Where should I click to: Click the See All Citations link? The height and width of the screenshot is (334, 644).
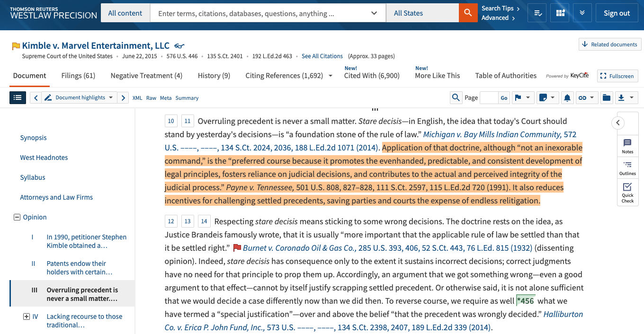click(x=322, y=56)
